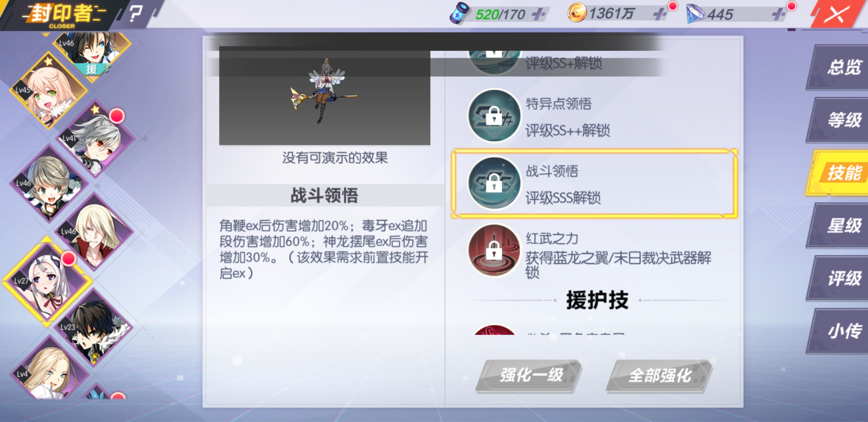868x422 pixels.
Task: Click the 全部强化 button
Action: click(x=660, y=375)
